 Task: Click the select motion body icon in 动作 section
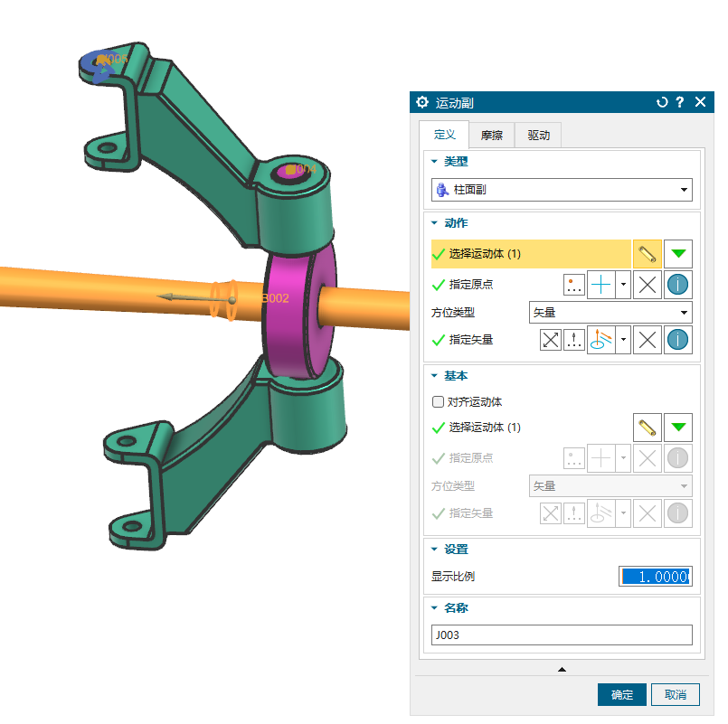click(646, 254)
